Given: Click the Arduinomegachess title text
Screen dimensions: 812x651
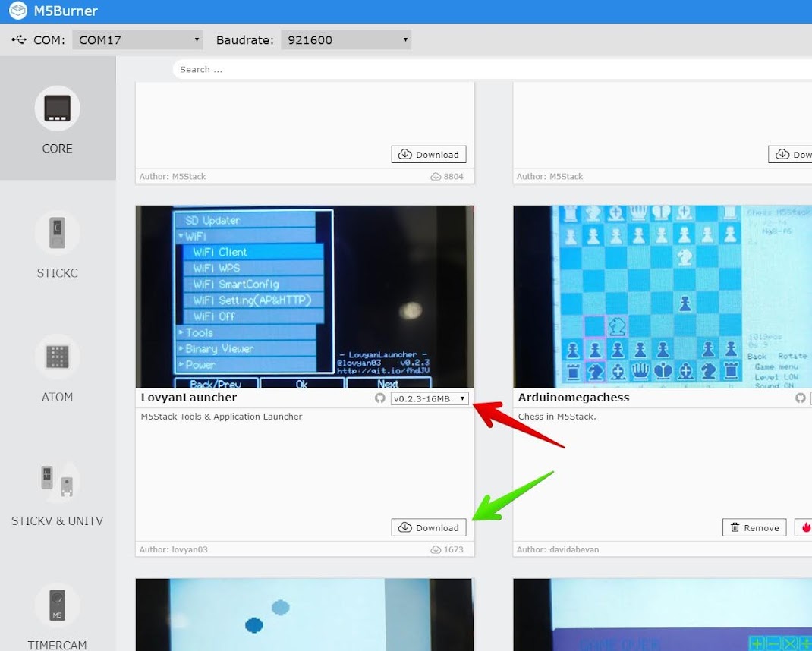Looking at the screenshot, I should click(x=574, y=398).
